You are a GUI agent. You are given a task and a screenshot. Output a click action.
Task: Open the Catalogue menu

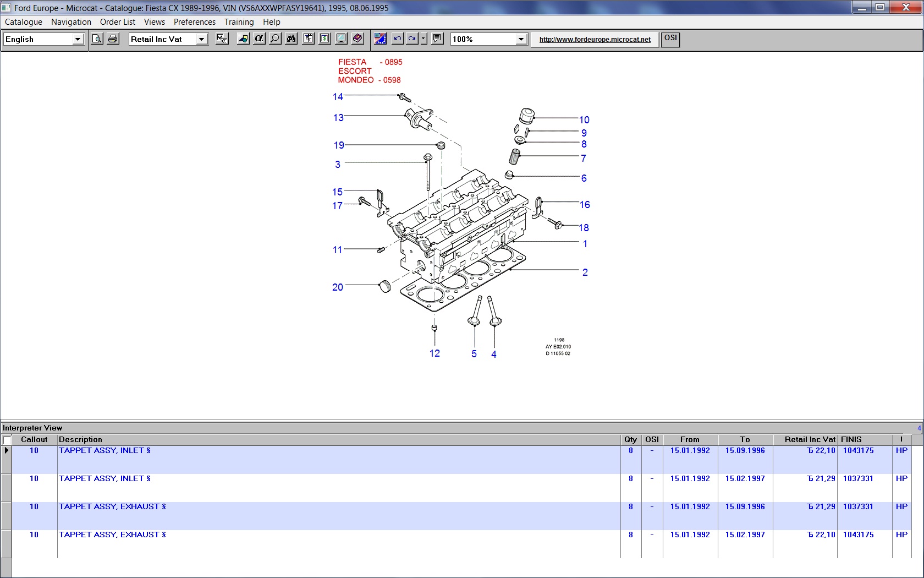point(24,22)
